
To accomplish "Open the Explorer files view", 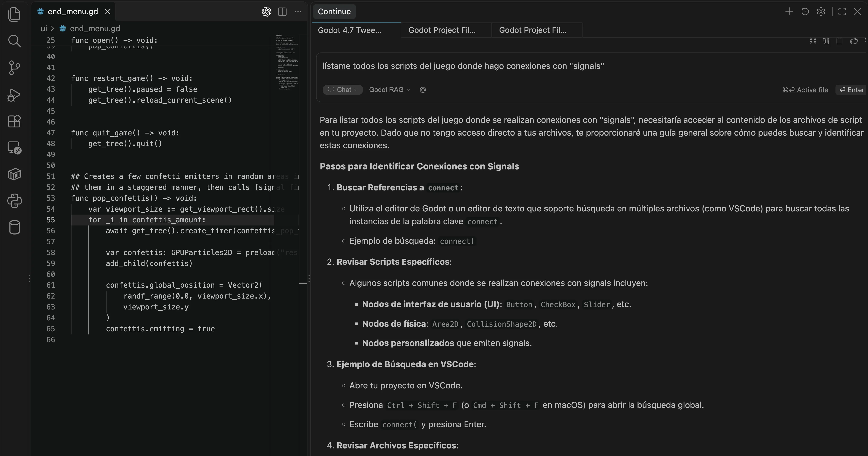I will (x=14, y=14).
